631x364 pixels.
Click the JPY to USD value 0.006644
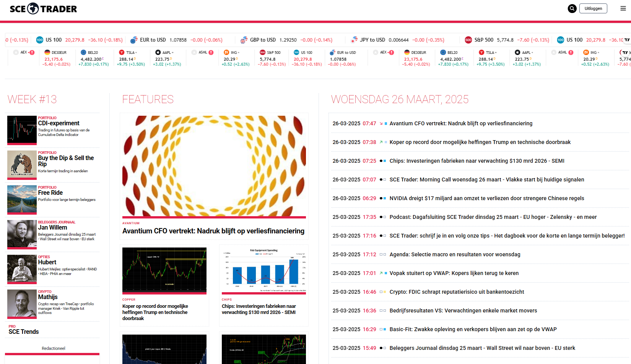[398, 40]
